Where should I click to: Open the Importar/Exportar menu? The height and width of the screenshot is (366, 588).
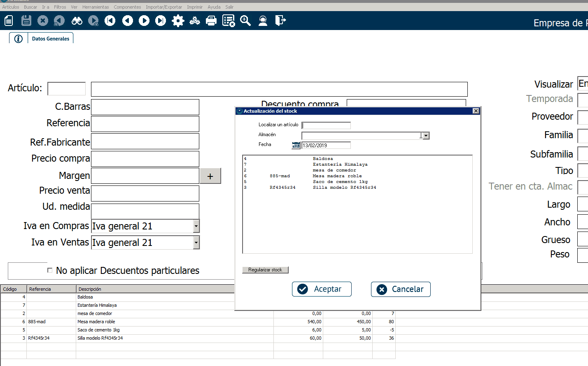pyautogui.click(x=163, y=7)
